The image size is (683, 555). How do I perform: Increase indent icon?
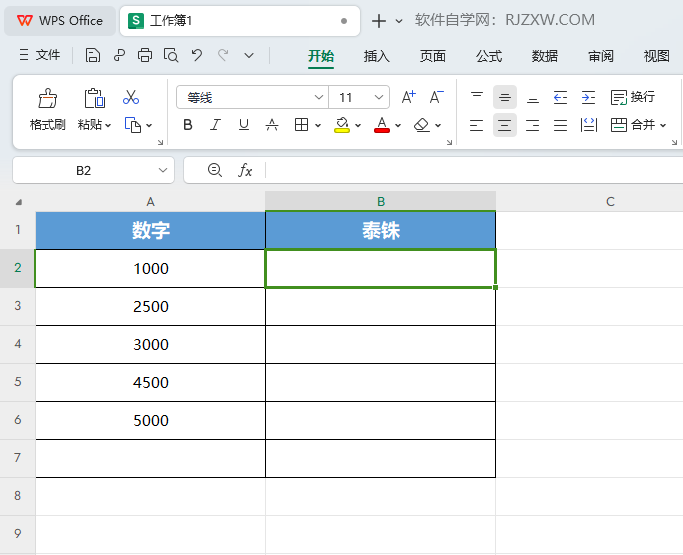588,97
